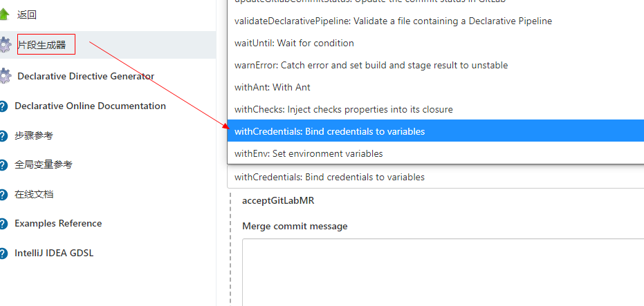Click the Declarative Directive Generator gear icon
644x306 pixels.
point(5,76)
